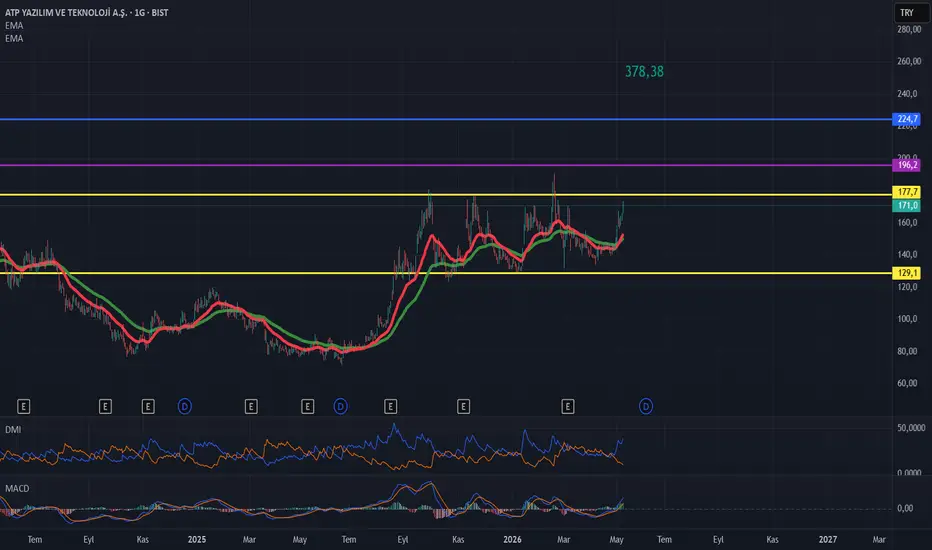Viewport: 932px width, 550px height.
Task: Select the earnings E marker near Kas 2025
Action: (x=464, y=407)
